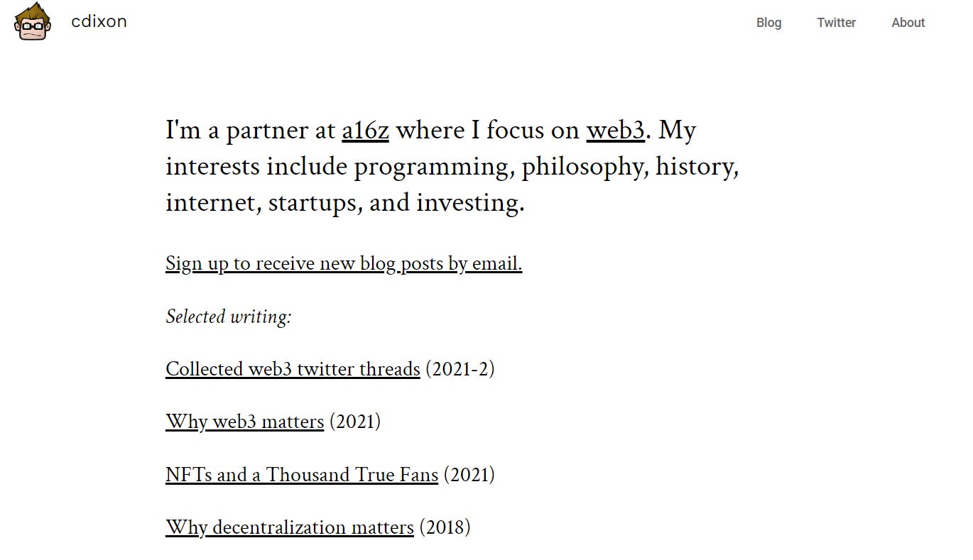
Task: Click the 2021 Why web3 matters link
Action: (x=244, y=421)
